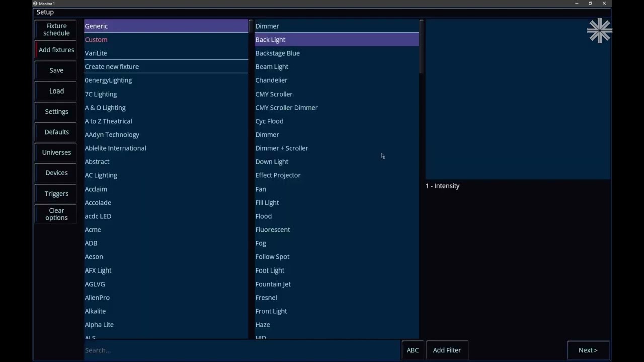Select AGLVG manufacturer
The width and height of the screenshot is (644, 362).
pos(166,284)
